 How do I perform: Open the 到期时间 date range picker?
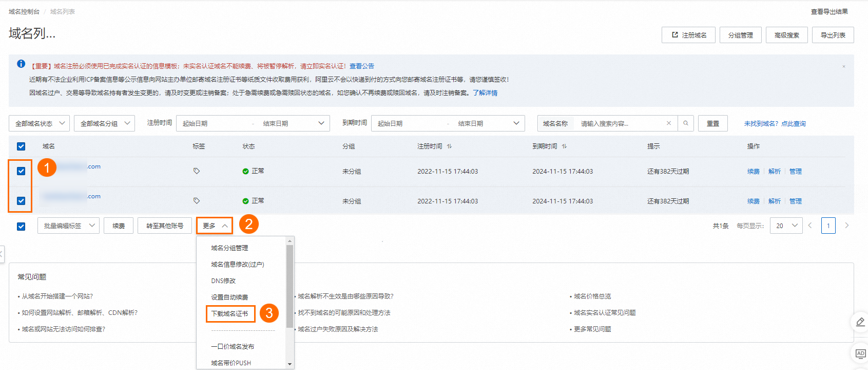[448, 123]
